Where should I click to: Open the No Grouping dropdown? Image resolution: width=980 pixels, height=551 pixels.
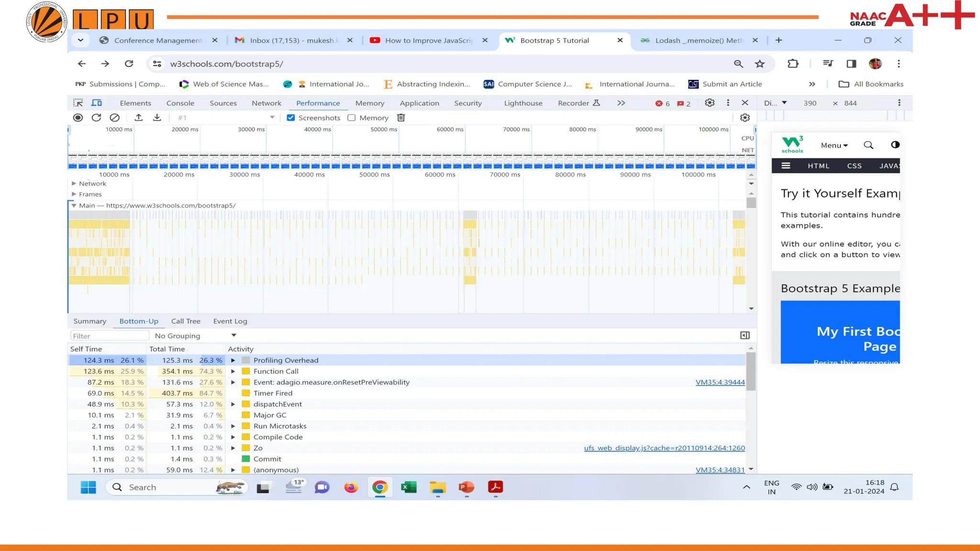click(x=195, y=336)
